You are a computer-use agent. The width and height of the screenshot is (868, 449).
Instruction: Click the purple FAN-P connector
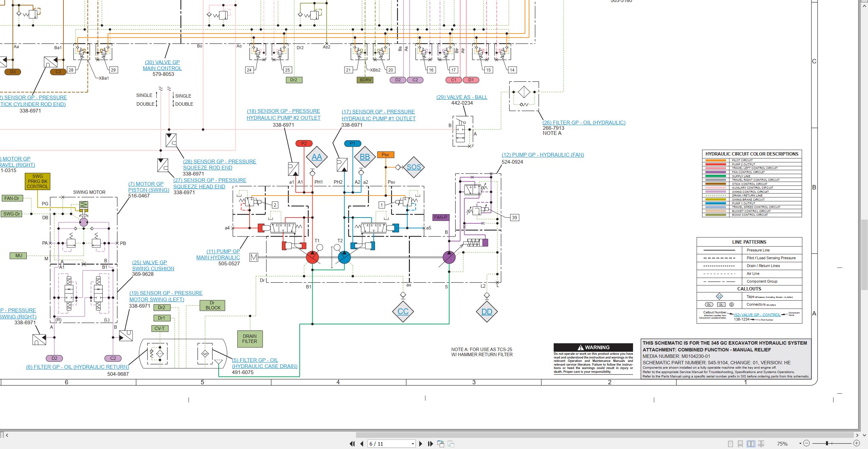441,217
